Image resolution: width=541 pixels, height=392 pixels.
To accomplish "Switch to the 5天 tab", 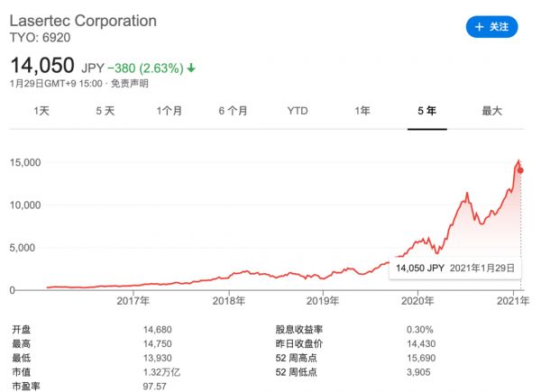I will tap(105, 111).
